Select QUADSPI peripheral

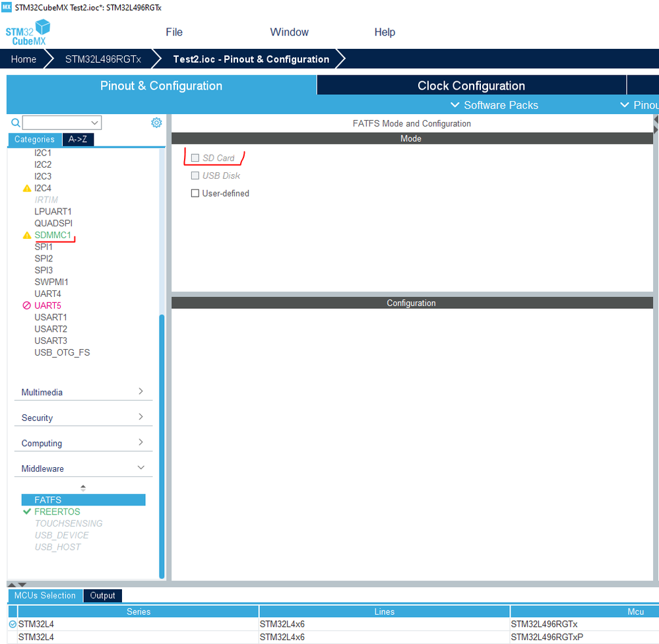(x=53, y=223)
